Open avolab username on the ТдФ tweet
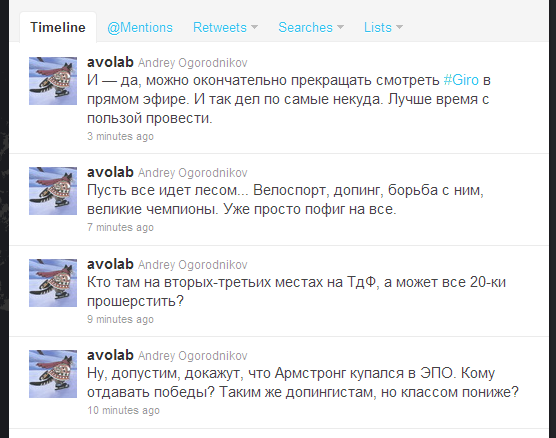Screen dimensions: 556x438 [x=110, y=264]
